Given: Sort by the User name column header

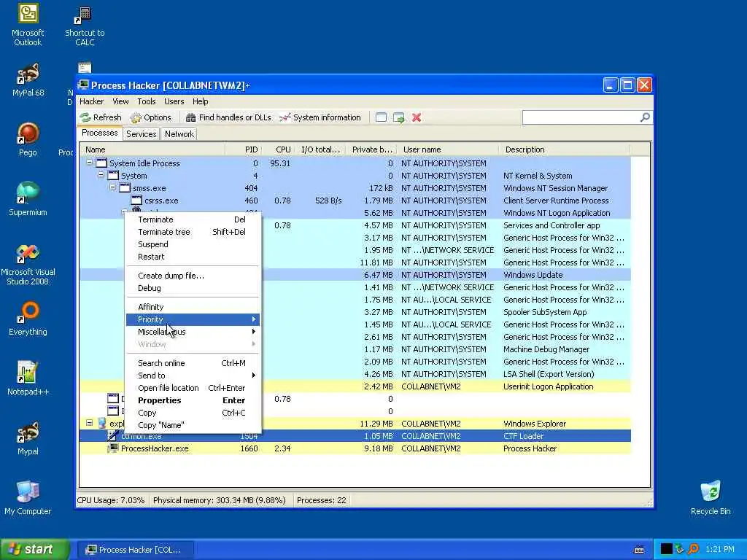Looking at the screenshot, I should pyautogui.click(x=447, y=149).
